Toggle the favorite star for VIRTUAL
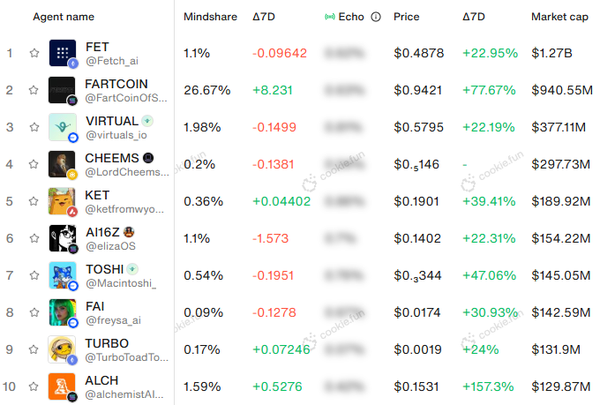Screen dimensions: 600x405 click(34, 127)
